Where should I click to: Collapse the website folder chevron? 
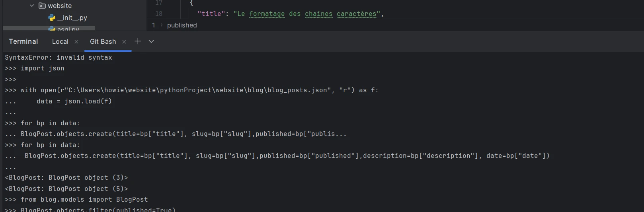[32, 6]
